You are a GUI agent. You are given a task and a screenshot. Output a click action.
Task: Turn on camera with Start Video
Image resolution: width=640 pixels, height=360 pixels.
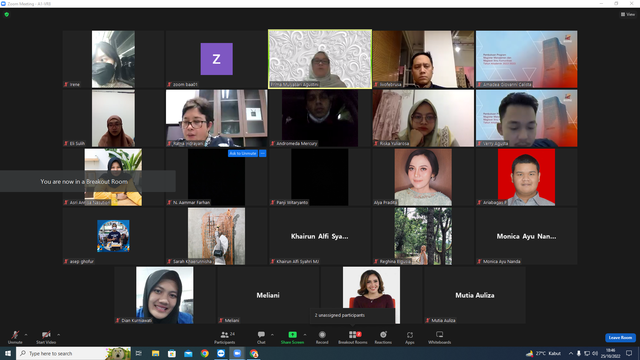tap(46, 337)
